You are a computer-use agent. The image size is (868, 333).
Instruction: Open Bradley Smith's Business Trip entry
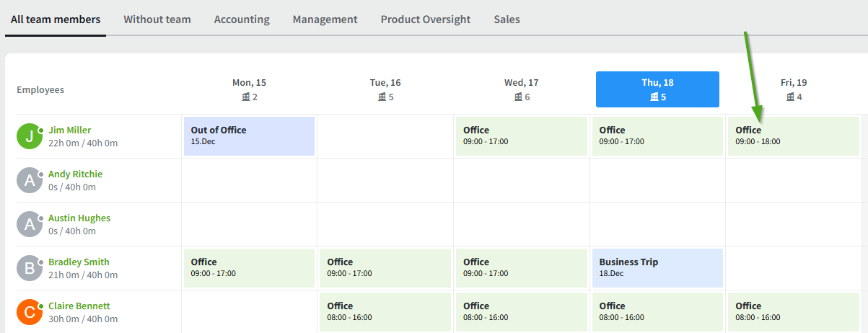click(657, 268)
